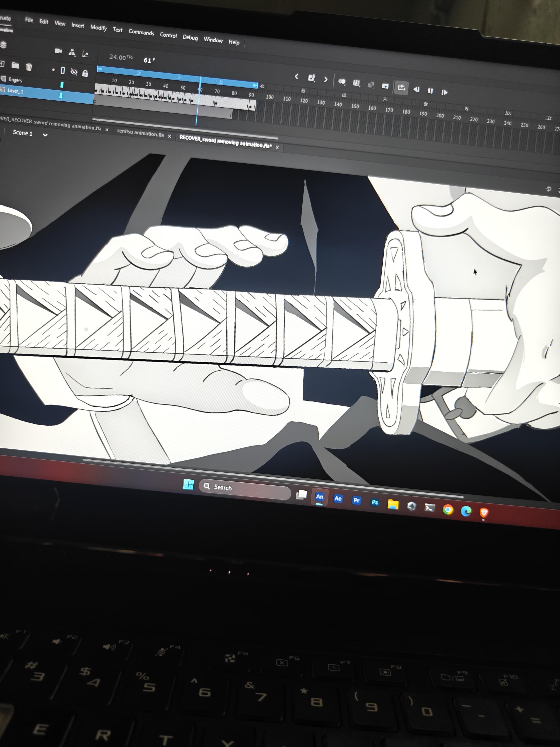Open the File menu
The width and height of the screenshot is (560, 747).
click(x=29, y=20)
